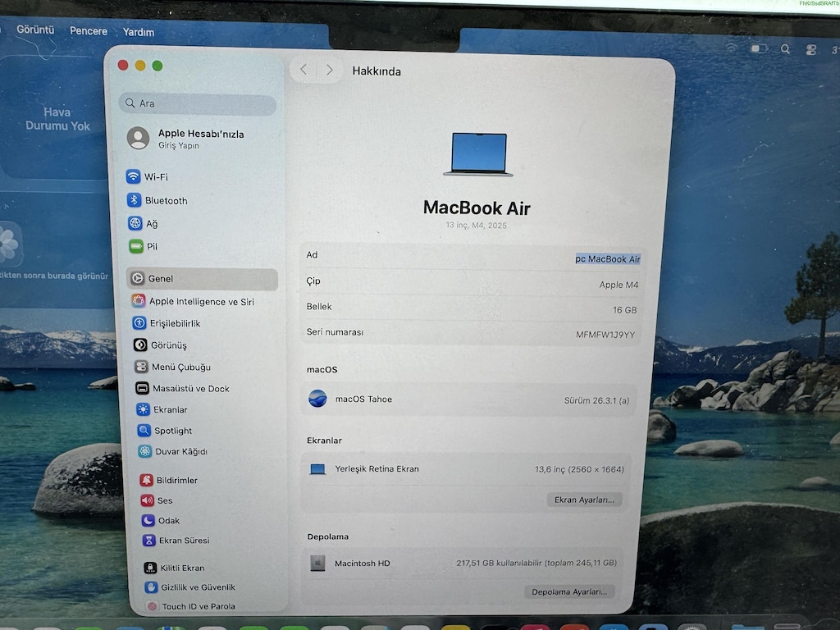Click the 217,51 GB kullanılabilir storage text
The height and width of the screenshot is (630, 840).
pos(536,563)
